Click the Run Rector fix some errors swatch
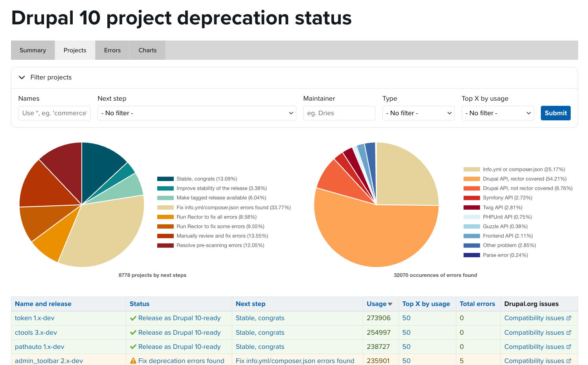588x365 pixels. pyautogui.click(x=165, y=227)
